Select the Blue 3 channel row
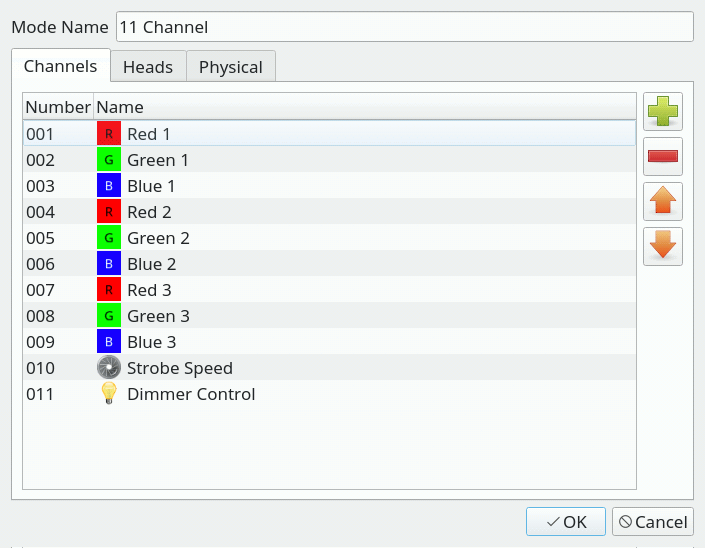Screen dimensions: 705x548 [329, 342]
